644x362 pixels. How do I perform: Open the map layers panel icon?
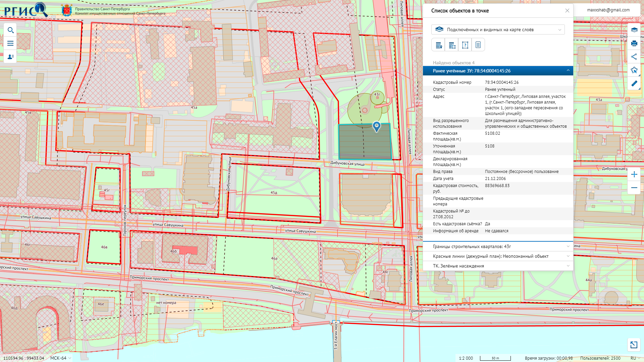634,30
